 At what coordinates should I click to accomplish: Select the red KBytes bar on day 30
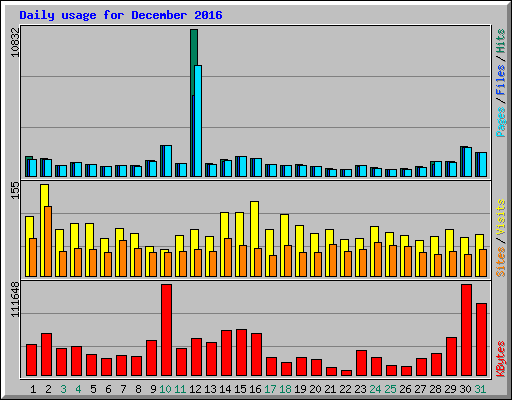pyautogui.click(x=466, y=330)
